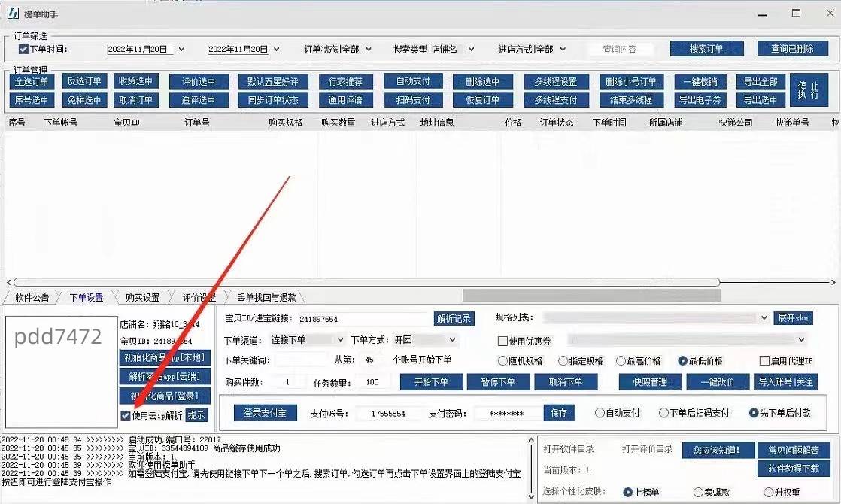Switch to the 丢单找回与退款 tab

(266, 297)
